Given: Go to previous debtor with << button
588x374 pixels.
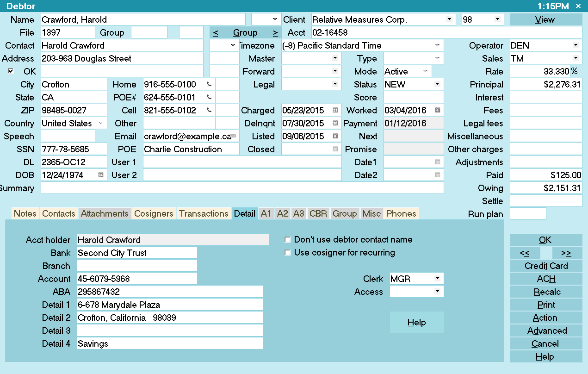Looking at the screenshot, I should coord(525,253).
